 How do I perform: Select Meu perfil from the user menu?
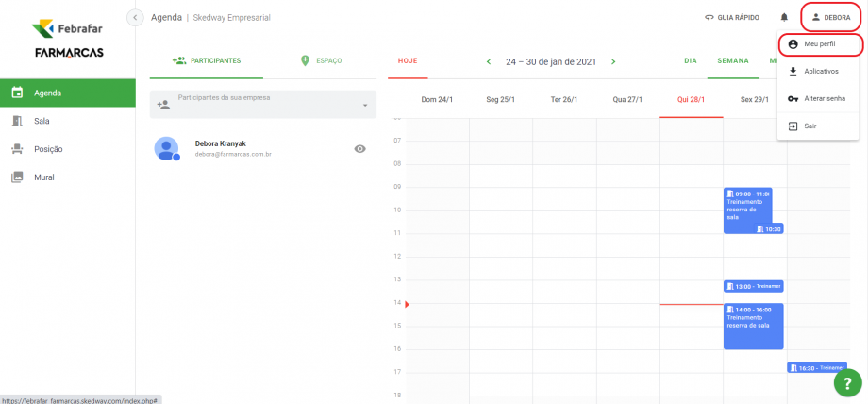click(819, 43)
